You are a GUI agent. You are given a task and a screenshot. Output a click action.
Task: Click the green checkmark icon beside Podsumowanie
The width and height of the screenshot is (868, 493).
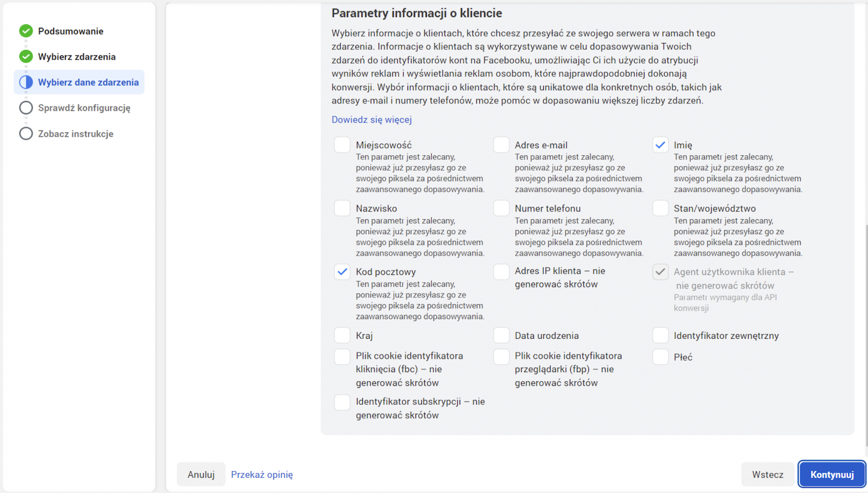(26, 31)
